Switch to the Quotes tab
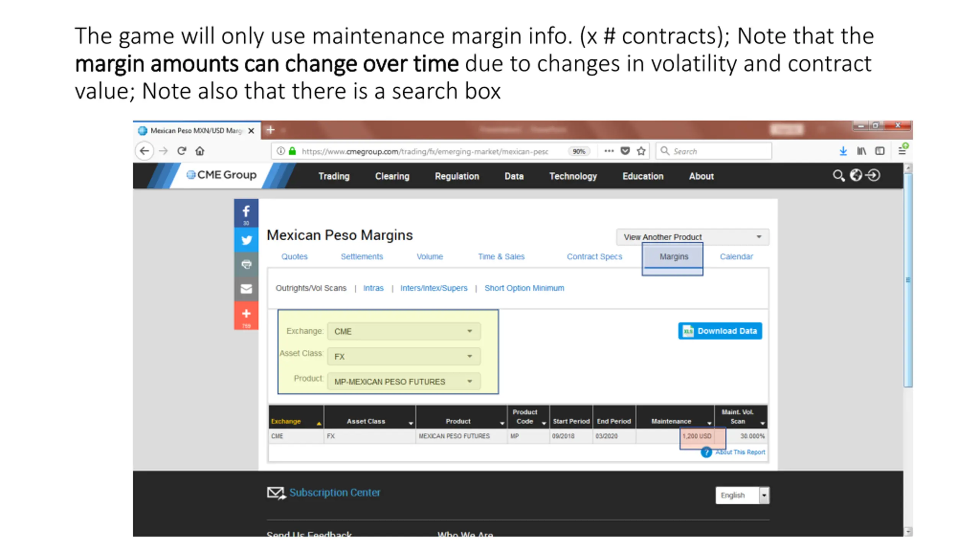This screenshot has width=980, height=551. 294,256
